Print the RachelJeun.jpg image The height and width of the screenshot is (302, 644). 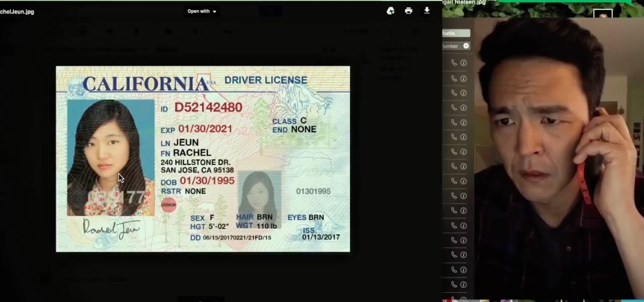click(409, 11)
